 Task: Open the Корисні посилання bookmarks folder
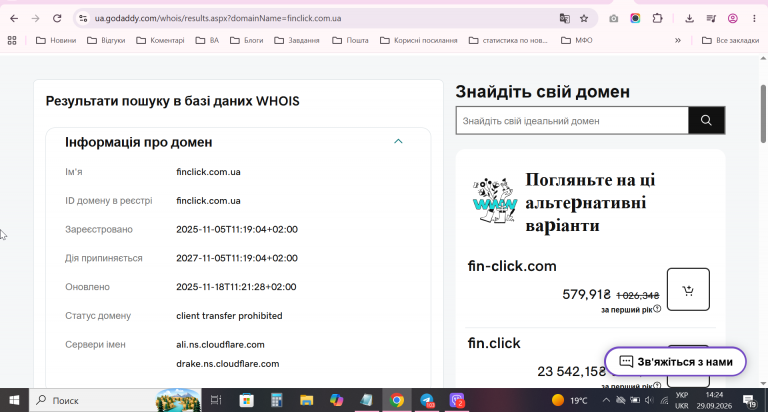(x=419, y=40)
